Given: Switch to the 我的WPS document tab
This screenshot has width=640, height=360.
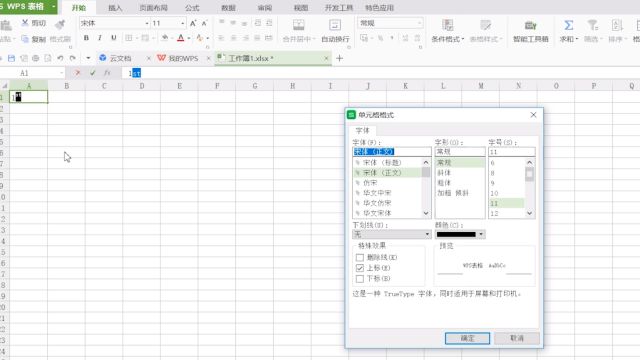Looking at the screenshot, I should [183, 58].
